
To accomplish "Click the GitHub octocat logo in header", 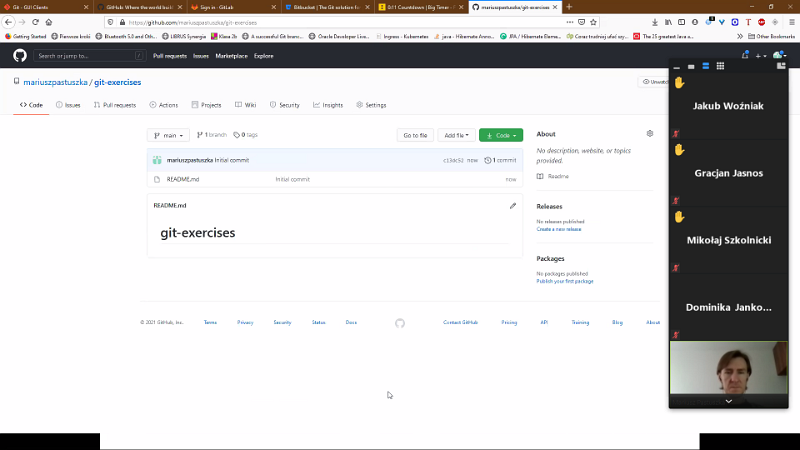I will 20,56.
